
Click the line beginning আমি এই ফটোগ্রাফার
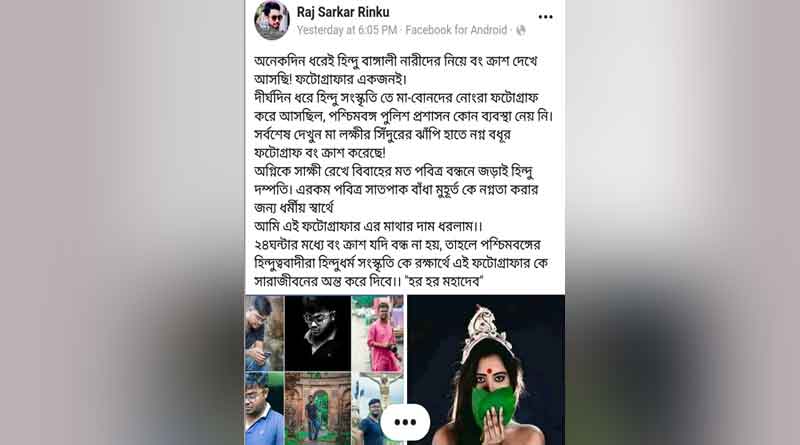(x=368, y=226)
